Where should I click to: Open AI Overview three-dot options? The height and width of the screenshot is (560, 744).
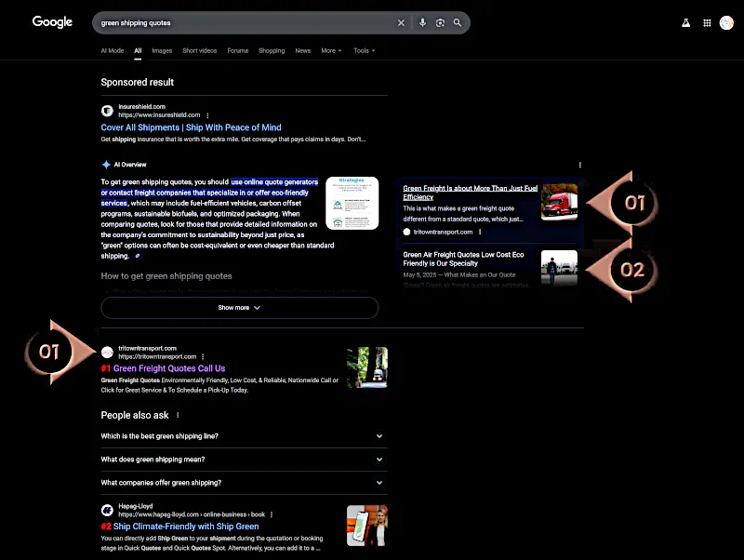pyautogui.click(x=580, y=165)
